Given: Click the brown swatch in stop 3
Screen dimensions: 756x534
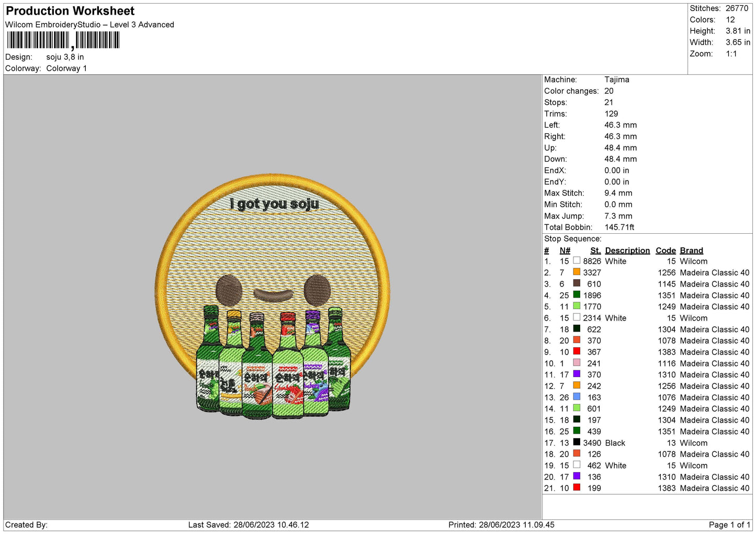Looking at the screenshot, I should tap(577, 283).
